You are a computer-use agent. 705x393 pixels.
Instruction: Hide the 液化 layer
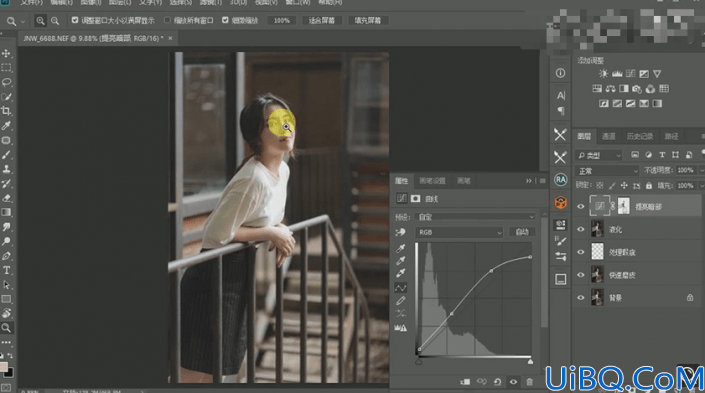(x=580, y=229)
